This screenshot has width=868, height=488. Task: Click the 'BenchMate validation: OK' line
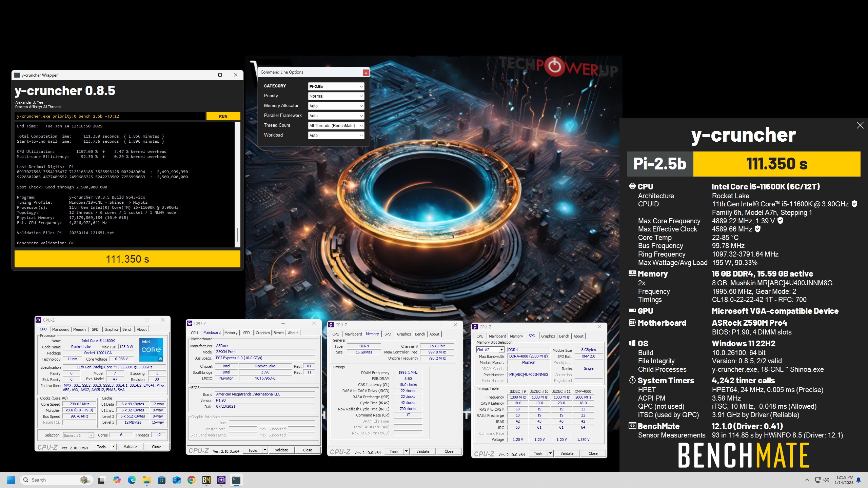[x=45, y=243]
